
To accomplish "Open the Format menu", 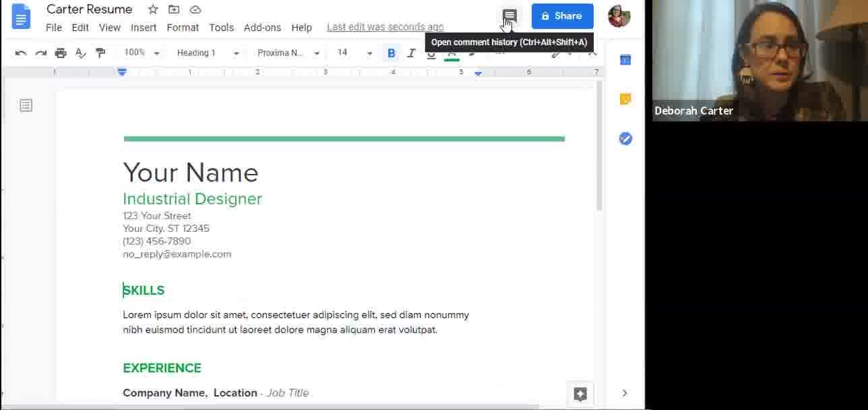I will tap(183, 28).
